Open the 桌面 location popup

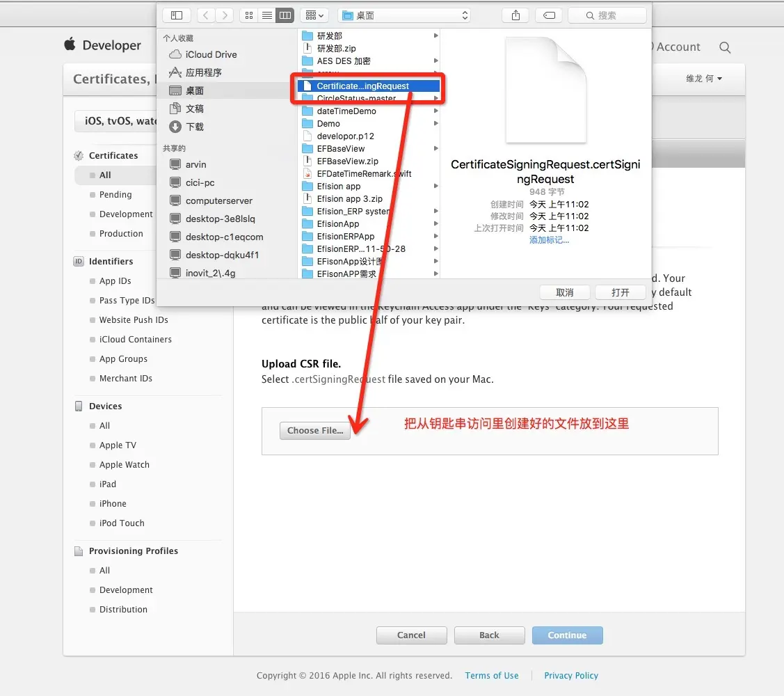tap(404, 15)
